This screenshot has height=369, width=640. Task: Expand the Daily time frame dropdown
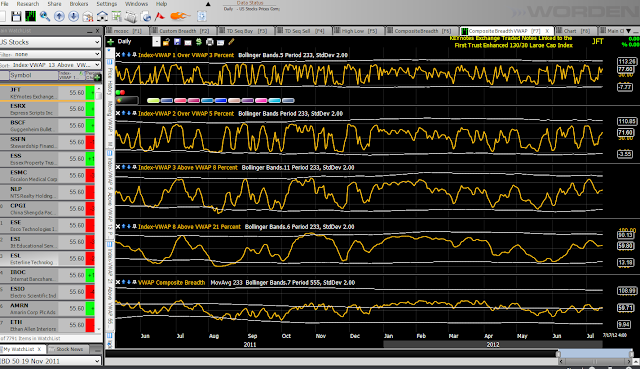pos(157,42)
